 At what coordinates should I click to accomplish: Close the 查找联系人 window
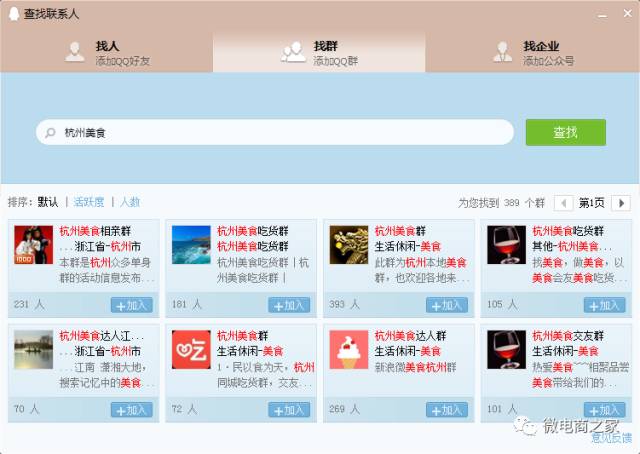[628, 13]
